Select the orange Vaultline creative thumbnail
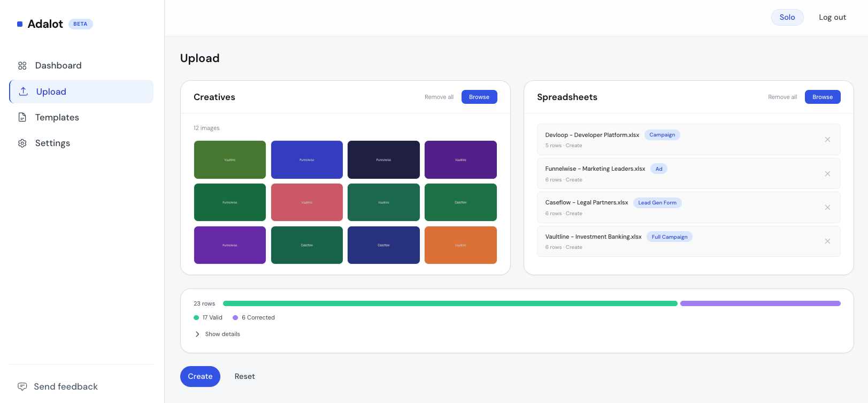Viewport: 868px width, 403px height. 460,245
